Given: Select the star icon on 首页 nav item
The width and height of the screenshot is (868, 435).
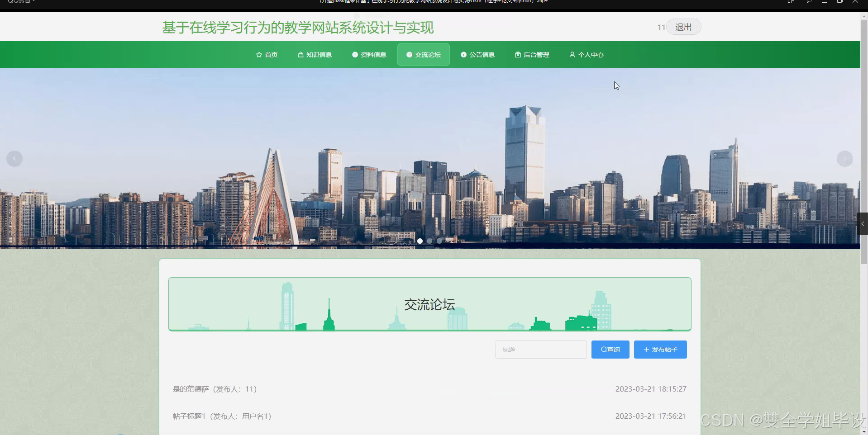Looking at the screenshot, I should (x=258, y=54).
